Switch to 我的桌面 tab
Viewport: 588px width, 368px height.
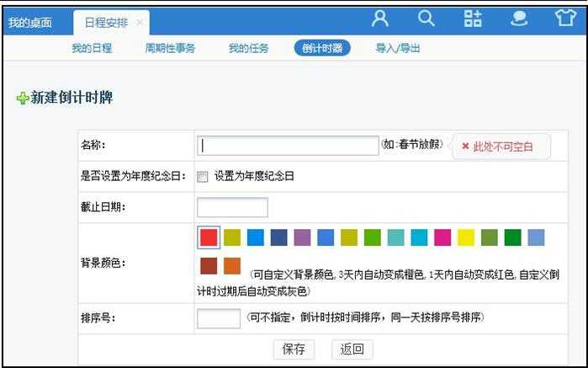tap(30, 23)
